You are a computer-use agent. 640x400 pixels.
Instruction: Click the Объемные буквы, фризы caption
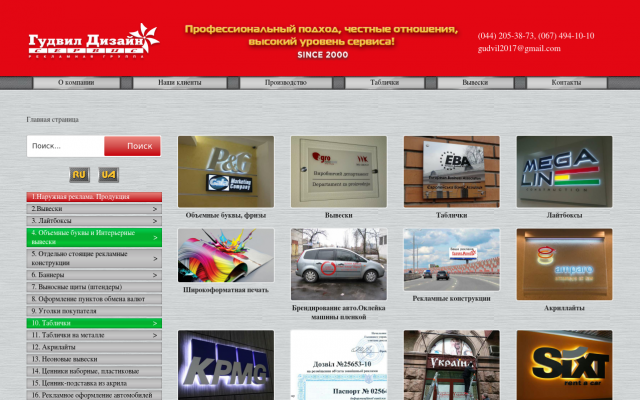[x=226, y=215]
